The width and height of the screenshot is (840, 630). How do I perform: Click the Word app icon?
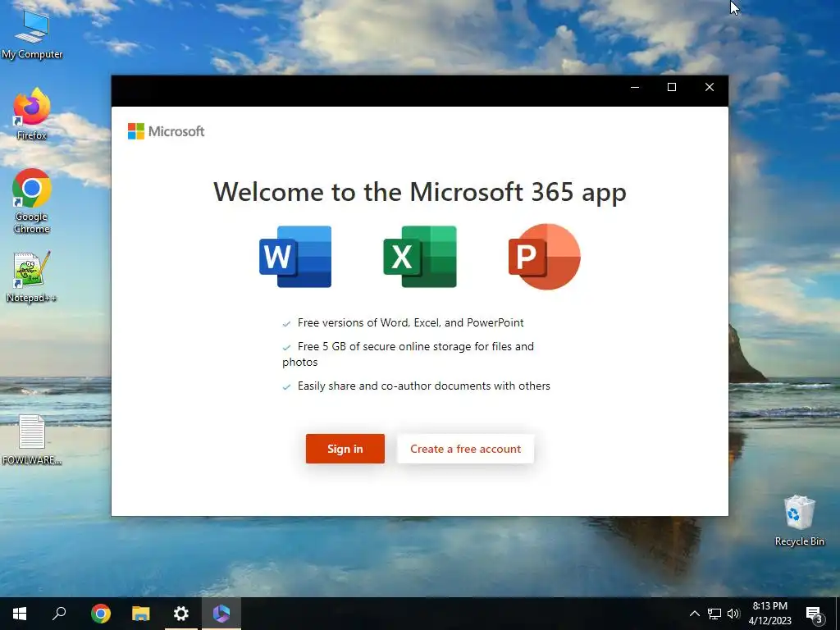295,257
